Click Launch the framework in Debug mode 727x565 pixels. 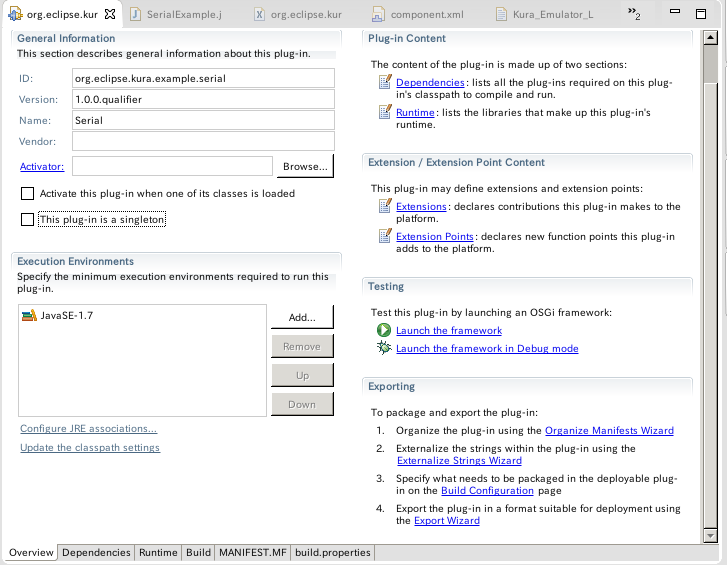[487, 349]
